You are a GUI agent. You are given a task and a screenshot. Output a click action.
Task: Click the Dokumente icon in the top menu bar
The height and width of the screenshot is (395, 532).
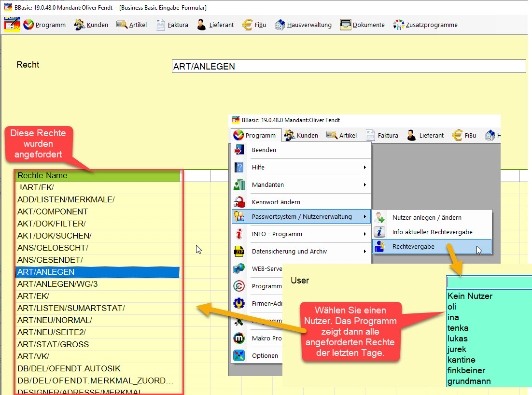345,25
